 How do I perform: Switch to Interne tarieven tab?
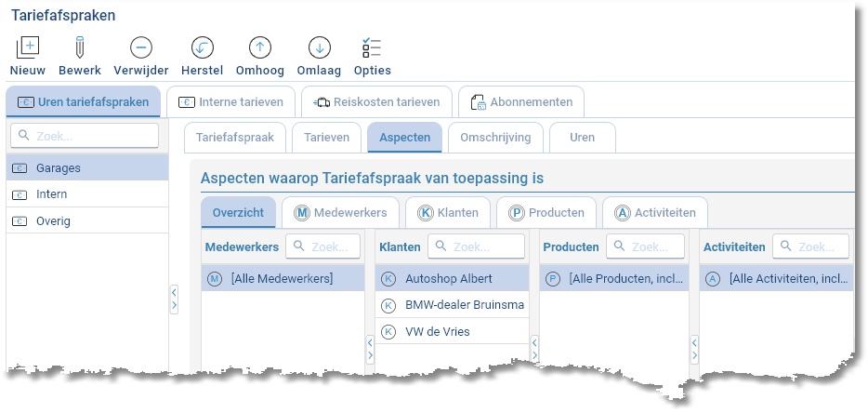click(230, 101)
